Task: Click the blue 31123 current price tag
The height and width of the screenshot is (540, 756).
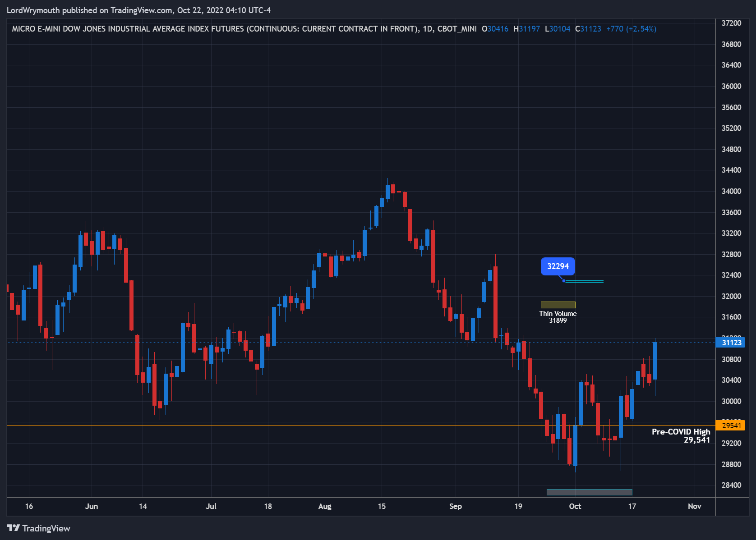Action: pyautogui.click(x=731, y=343)
